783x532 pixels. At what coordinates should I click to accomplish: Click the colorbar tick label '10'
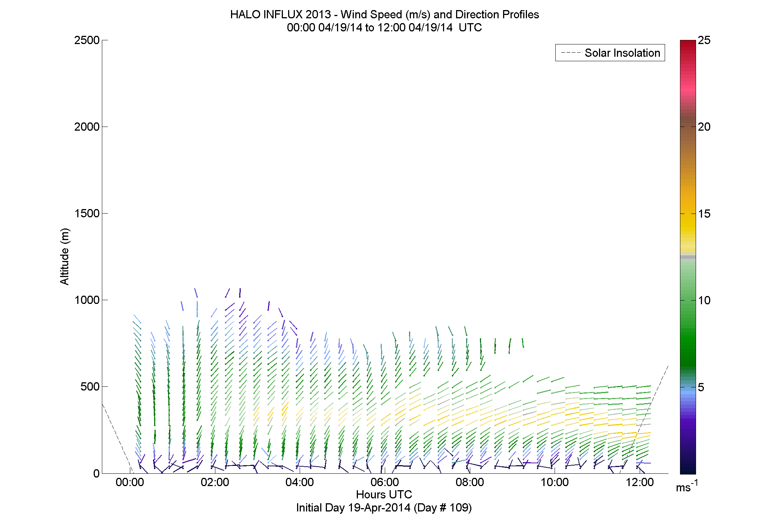(x=704, y=301)
